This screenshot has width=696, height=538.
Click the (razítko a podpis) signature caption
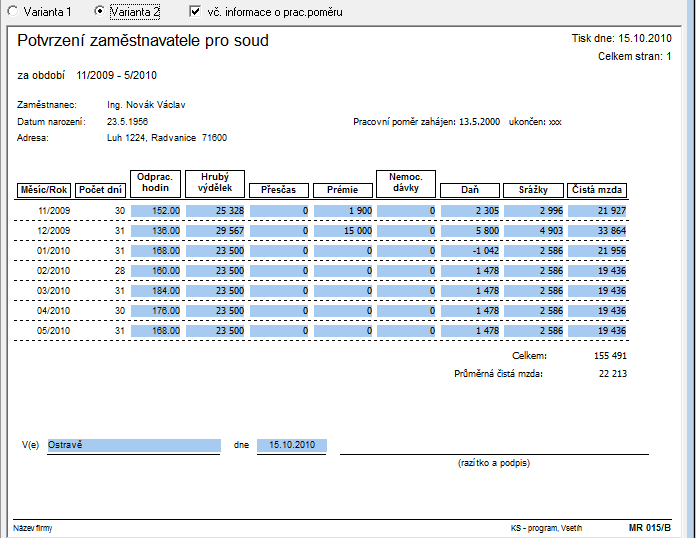[x=494, y=463]
